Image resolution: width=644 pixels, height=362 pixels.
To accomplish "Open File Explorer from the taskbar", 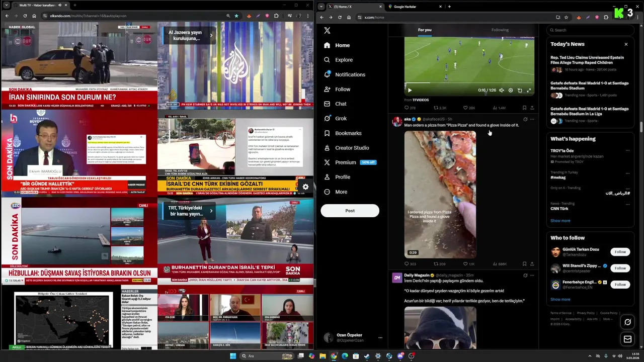I will click(x=323, y=356).
